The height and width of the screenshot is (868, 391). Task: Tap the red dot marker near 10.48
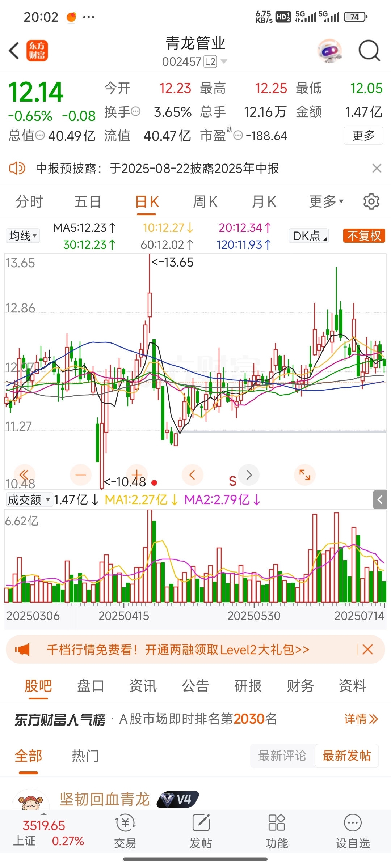pos(154,482)
